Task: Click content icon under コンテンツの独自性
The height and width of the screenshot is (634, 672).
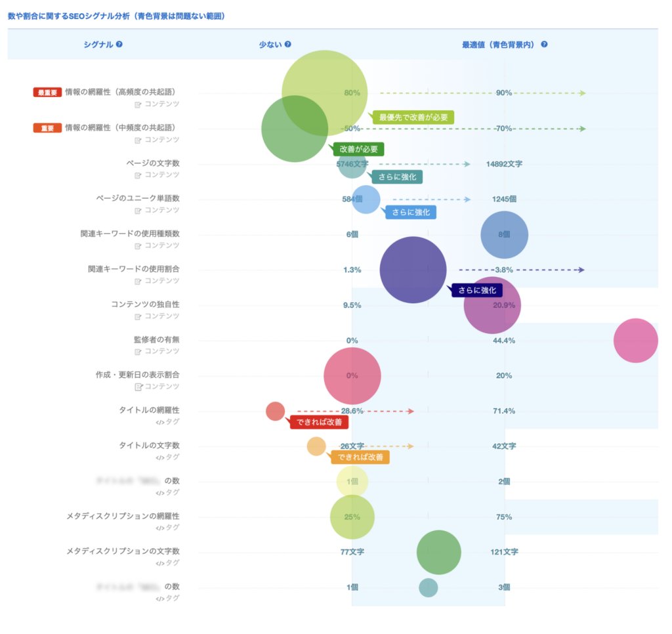Action: point(138,316)
